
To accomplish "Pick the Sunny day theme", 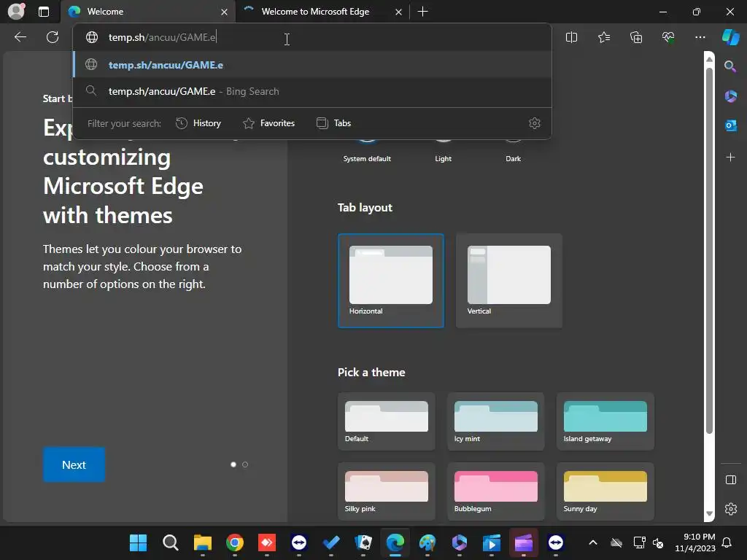I will coord(605,491).
